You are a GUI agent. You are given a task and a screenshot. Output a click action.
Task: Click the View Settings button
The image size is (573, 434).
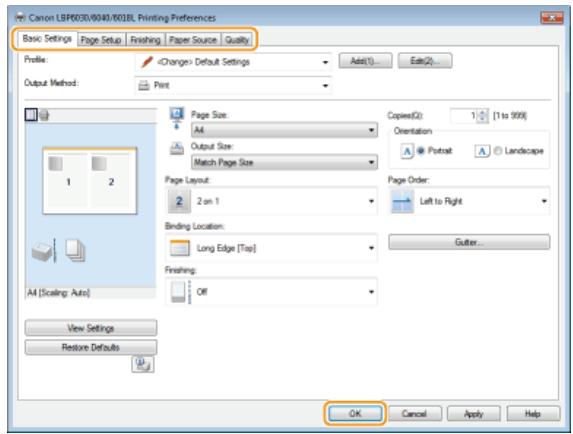coord(91,328)
